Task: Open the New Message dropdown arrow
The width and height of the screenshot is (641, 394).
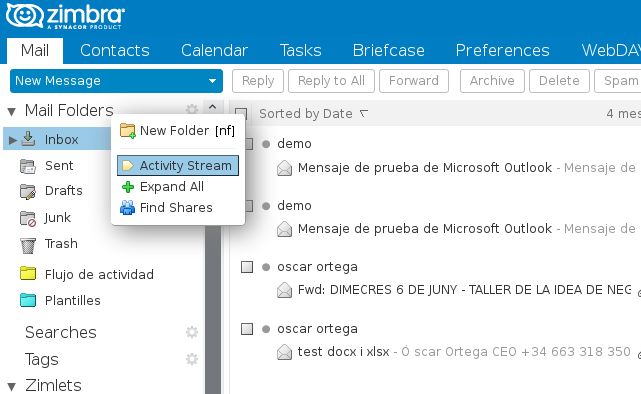Action: 212,81
